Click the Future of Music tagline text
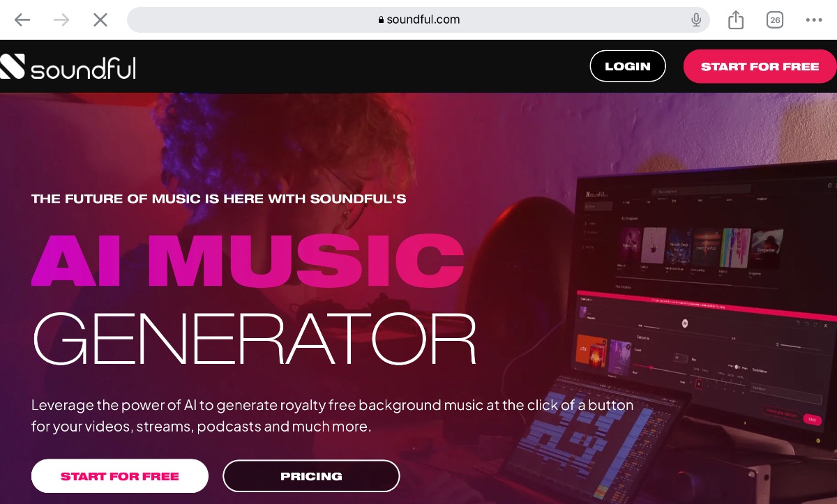 click(219, 199)
